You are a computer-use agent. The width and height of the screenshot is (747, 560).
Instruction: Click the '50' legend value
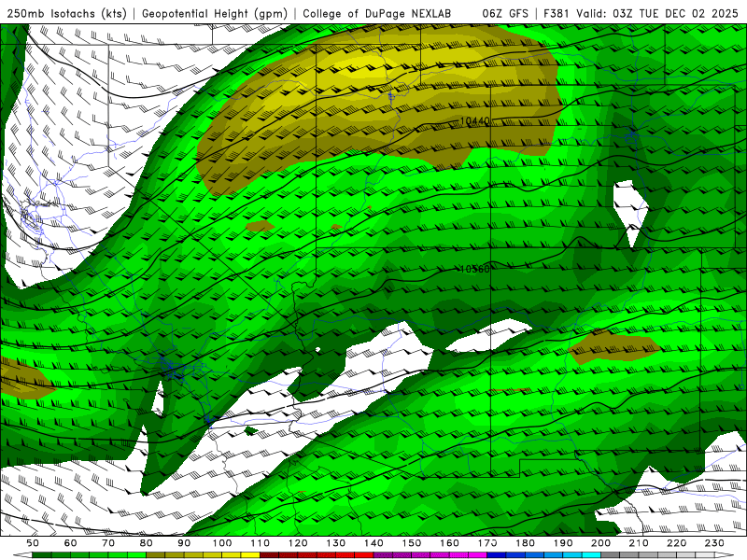(33, 543)
